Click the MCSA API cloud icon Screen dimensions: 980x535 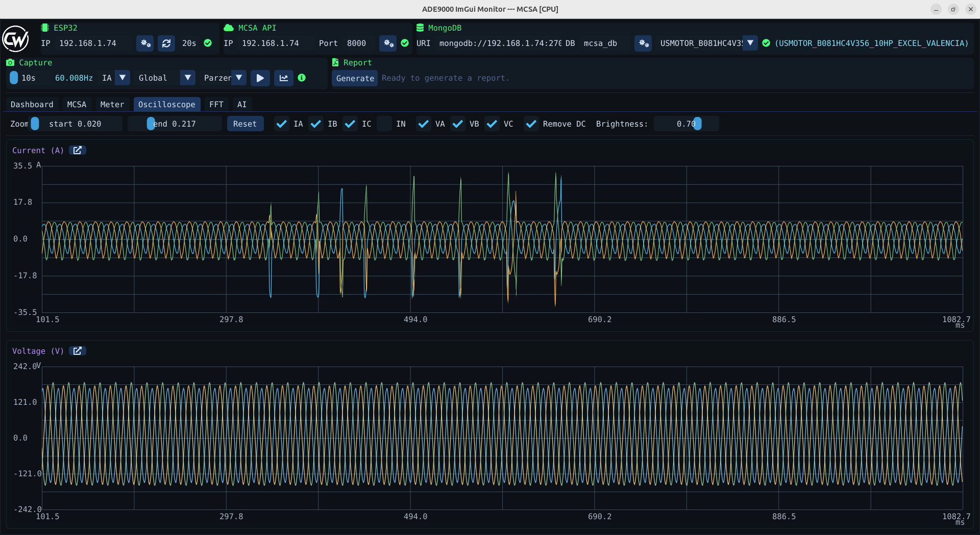pyautogui.click(x=229, y=28)
